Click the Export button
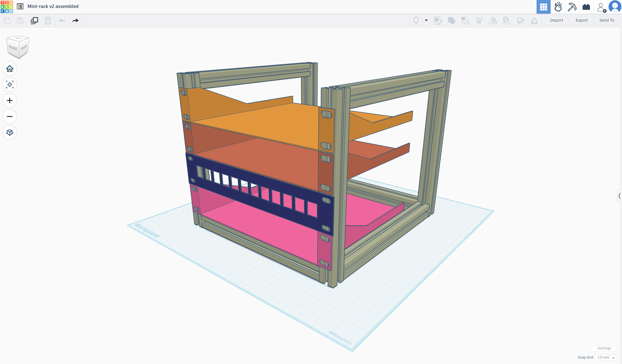Image resolution: width=622 pixels, height=364 pixels. click(581, 21)
